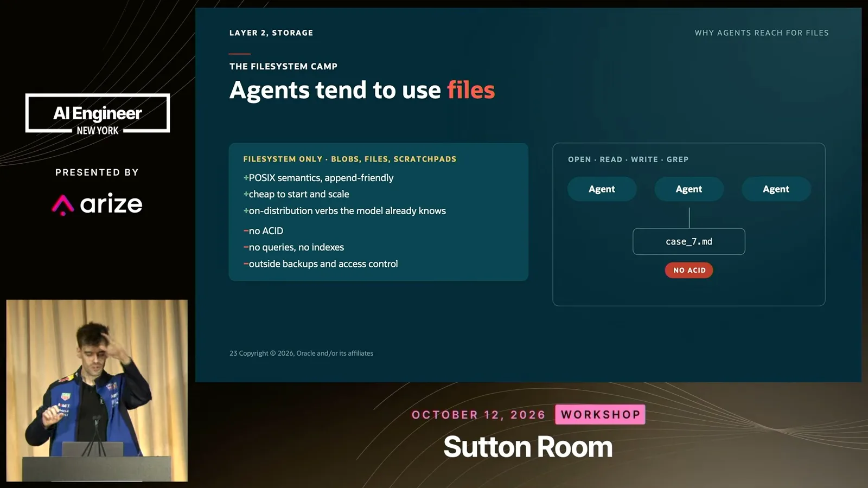Click '+cheap to start and scale' line
This screenshot has height=488, width=868.
[x=296, y=194]
